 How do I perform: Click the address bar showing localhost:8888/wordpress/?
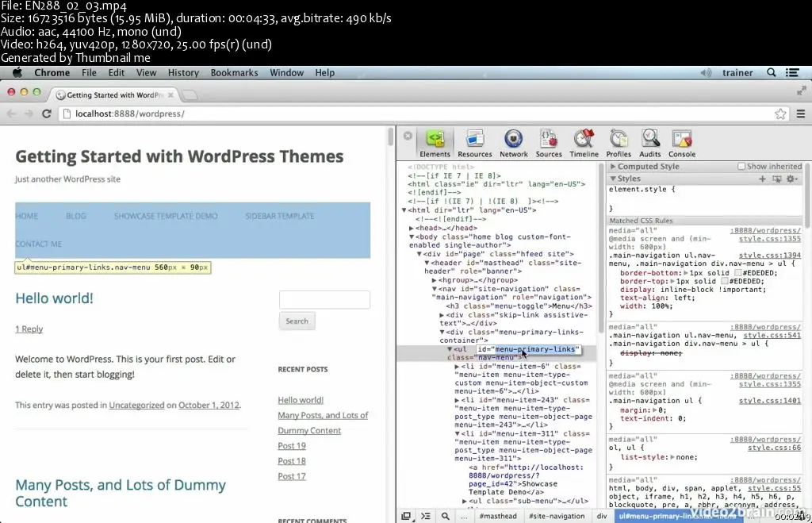pyautogui.click(x=417, y=113)
